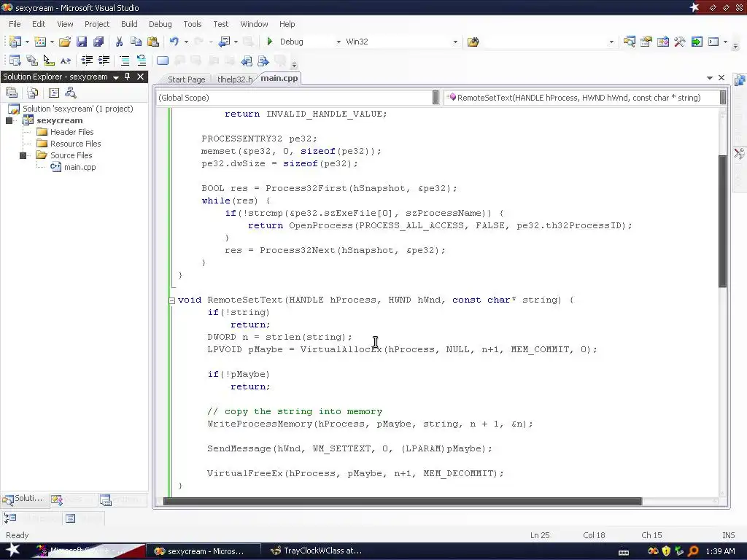Click the Start Page green arrow icon
The image size is (747, 560).
coord(697,42)
